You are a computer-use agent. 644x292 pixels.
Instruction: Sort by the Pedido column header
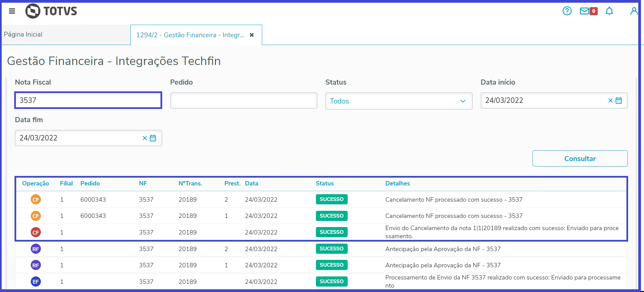point(90,183)
